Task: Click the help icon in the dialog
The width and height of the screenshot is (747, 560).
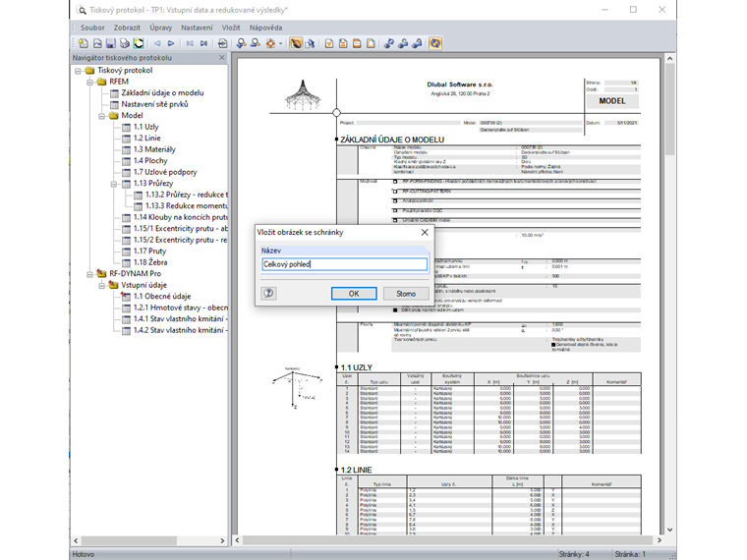Action: coord(268,293)
